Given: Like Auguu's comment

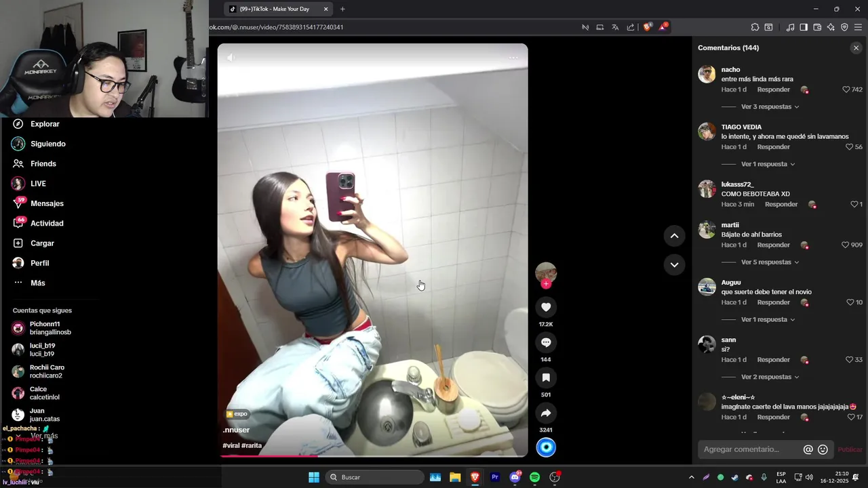Looking at the screenshot, I should pos(850,302).
